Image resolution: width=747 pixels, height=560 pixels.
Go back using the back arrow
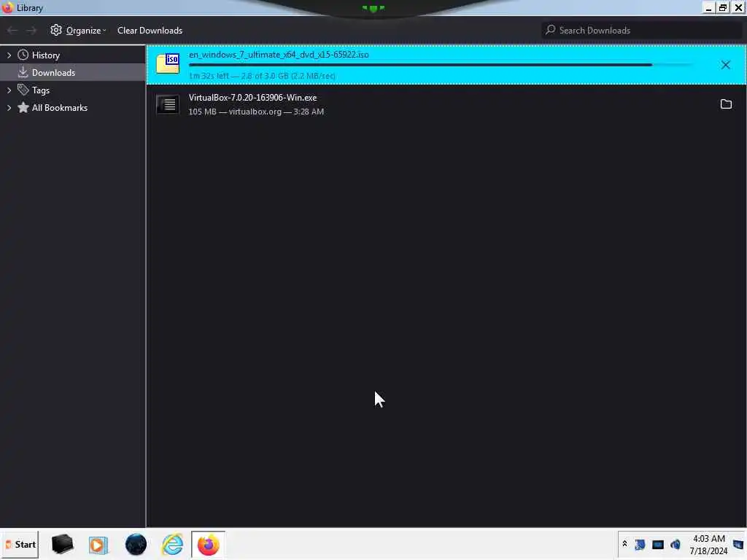(x=12, y=31)
